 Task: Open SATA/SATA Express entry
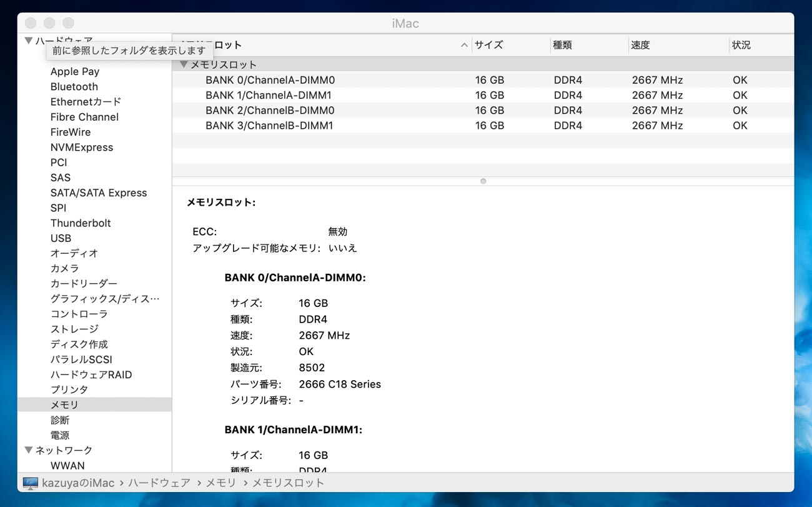pyautogui.click(x=99, y=193)
